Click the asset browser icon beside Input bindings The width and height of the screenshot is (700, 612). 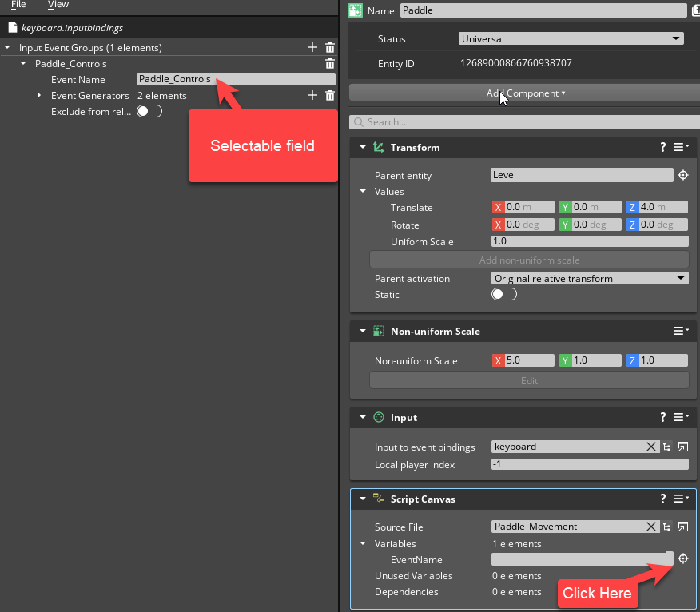point(666,447)
